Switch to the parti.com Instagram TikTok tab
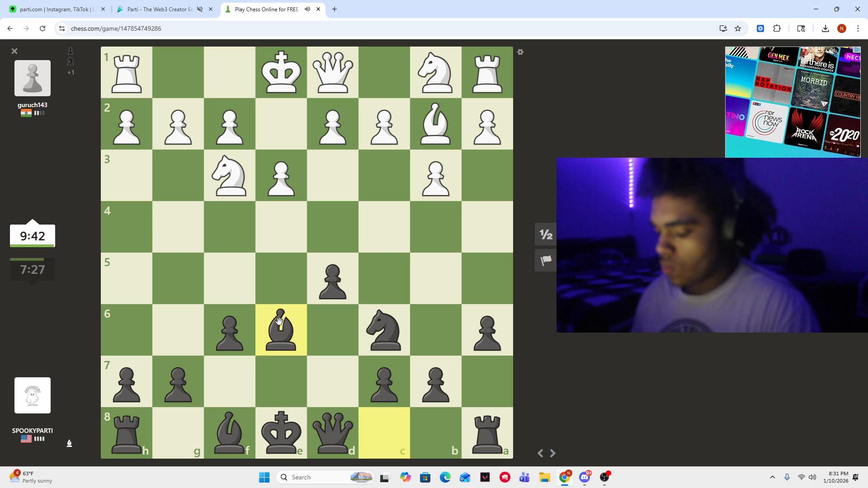 coord(54,9)
